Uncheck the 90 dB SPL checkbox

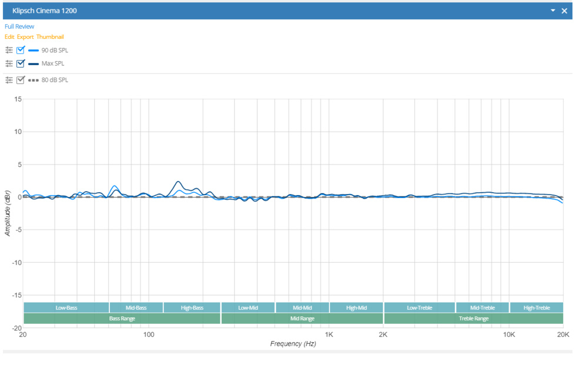[21, 50]
